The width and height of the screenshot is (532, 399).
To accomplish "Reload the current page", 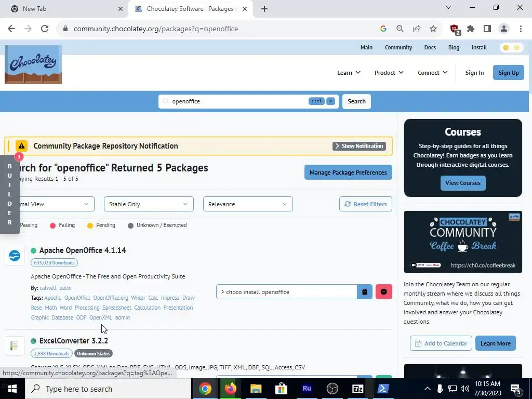I will tap(45, 29).
